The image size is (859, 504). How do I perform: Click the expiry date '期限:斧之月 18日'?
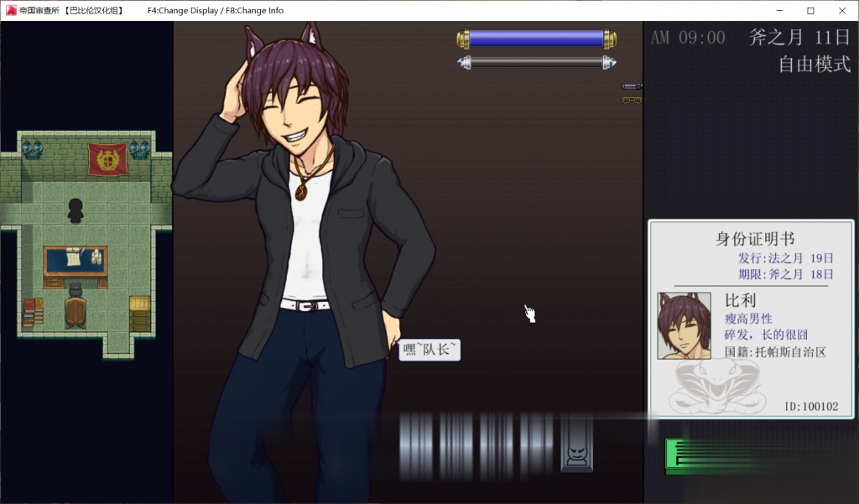tap(785, 274)
